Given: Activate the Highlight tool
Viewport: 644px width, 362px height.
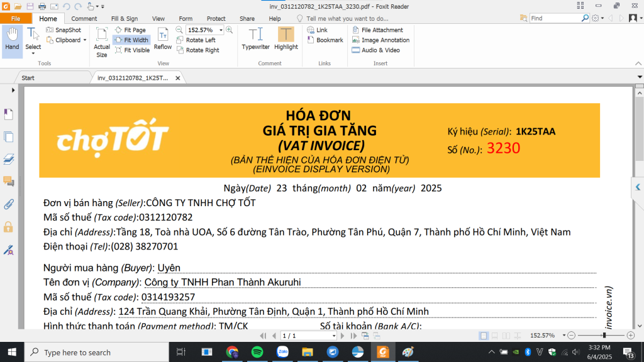Looking at the screenshot, I should pos(286,39).
